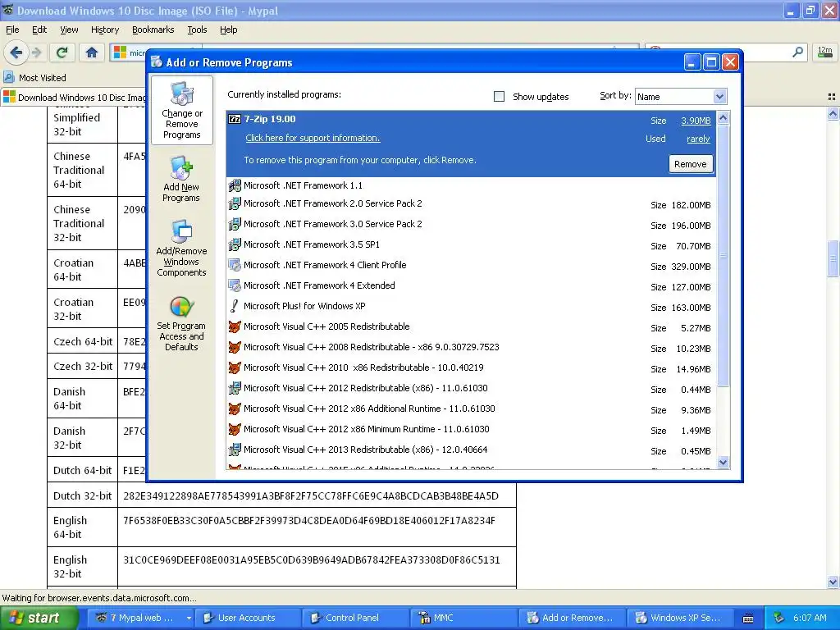The width and height of the screenshot is (840, 630).
Task: Click the Dutch 32-bit hash value
Action: pos(311,495)
